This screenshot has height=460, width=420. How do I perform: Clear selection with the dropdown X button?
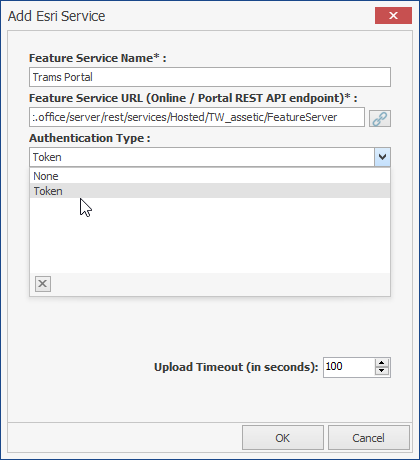click(x=43, y=284)
